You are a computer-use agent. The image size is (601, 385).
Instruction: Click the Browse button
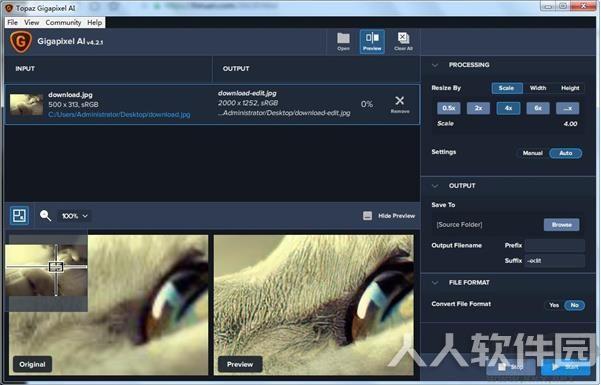tap(562, 225)
